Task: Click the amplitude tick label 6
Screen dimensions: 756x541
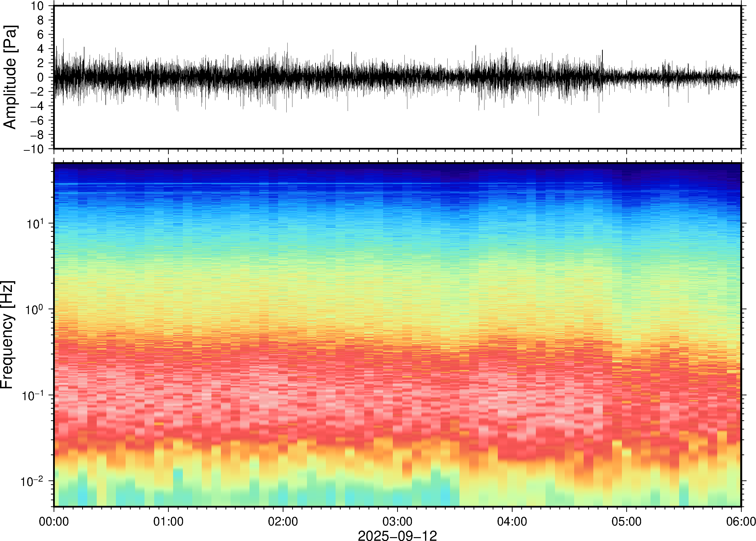Action: 40,35
